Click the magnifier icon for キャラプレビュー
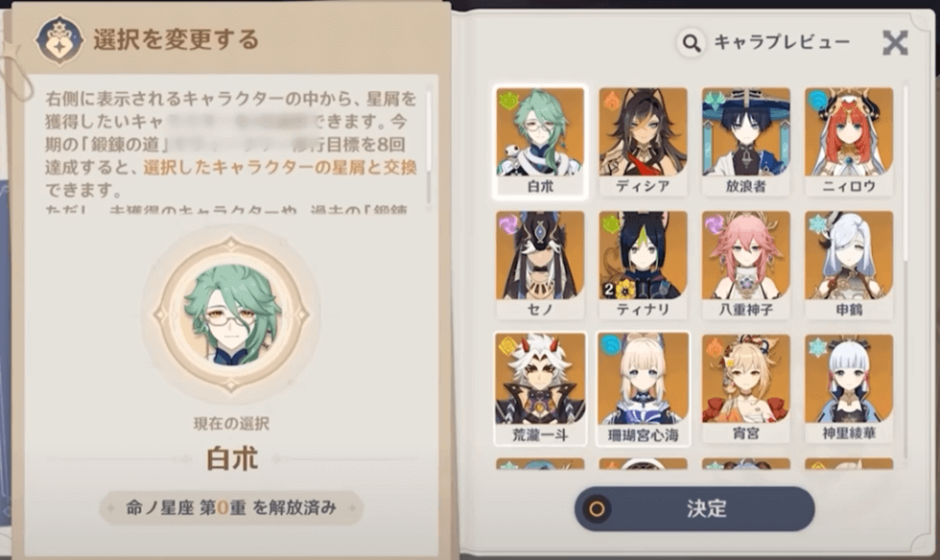 [x=691, y=42]
